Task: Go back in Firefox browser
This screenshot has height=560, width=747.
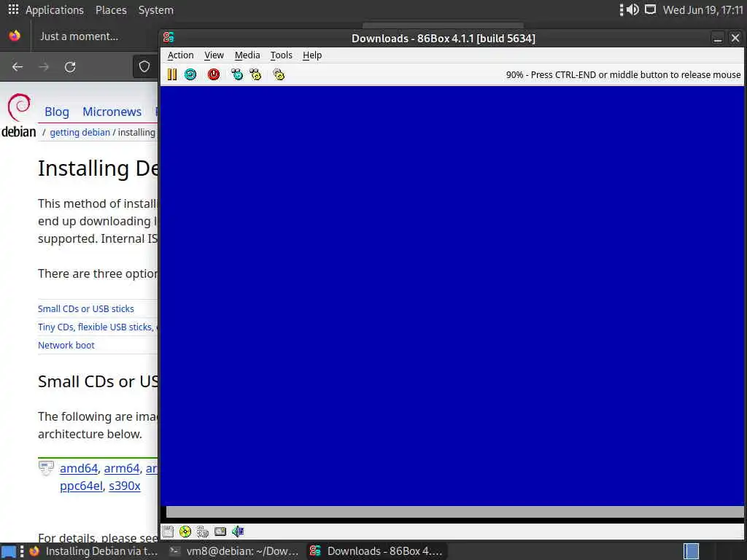Action: [x=18, y=66]
